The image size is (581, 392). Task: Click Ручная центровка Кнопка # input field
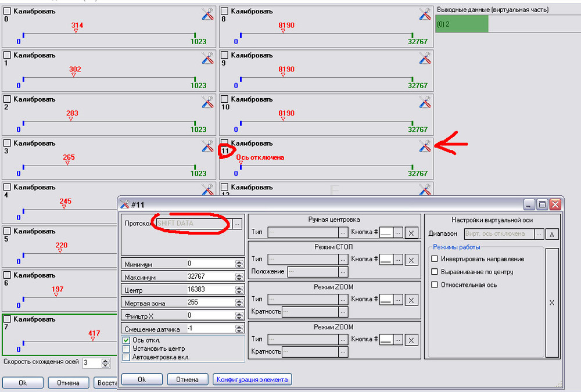click(386, 233)
